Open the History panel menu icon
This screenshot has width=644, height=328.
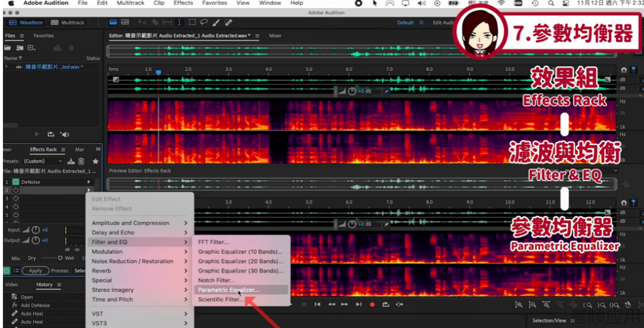[x=58, y=284]
